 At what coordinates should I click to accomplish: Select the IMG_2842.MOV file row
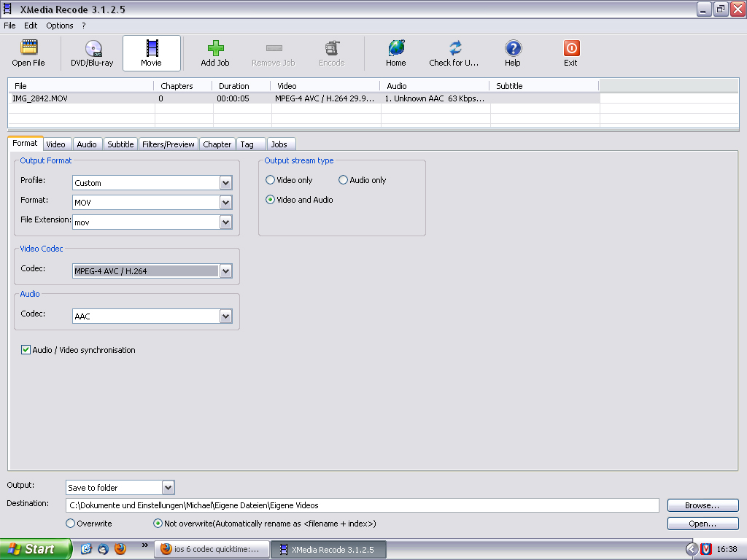[x=304, y=98]
